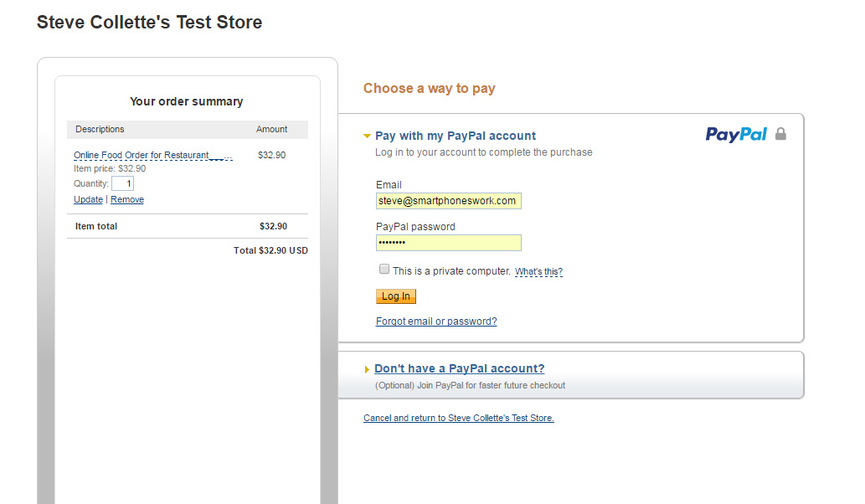Click the Steve Collette's Test Store title
Screen dimensions: 865x504
click(x=150, y=22)
